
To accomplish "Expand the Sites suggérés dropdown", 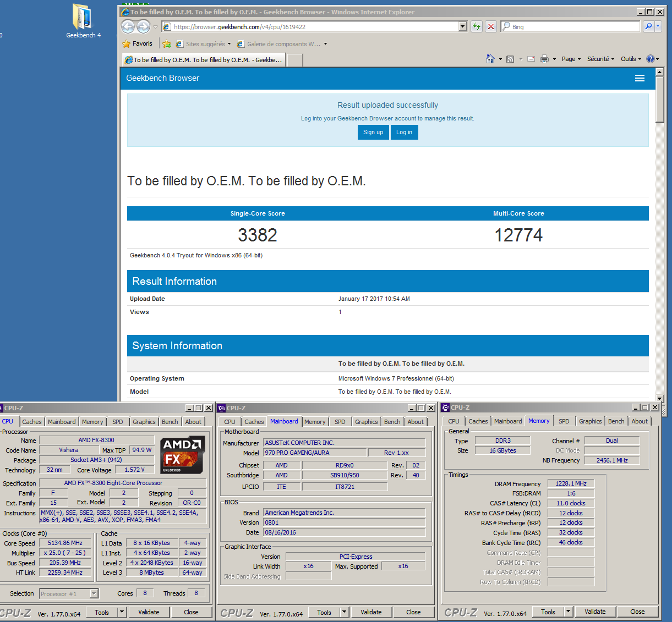I will click(x=229, y=44).
